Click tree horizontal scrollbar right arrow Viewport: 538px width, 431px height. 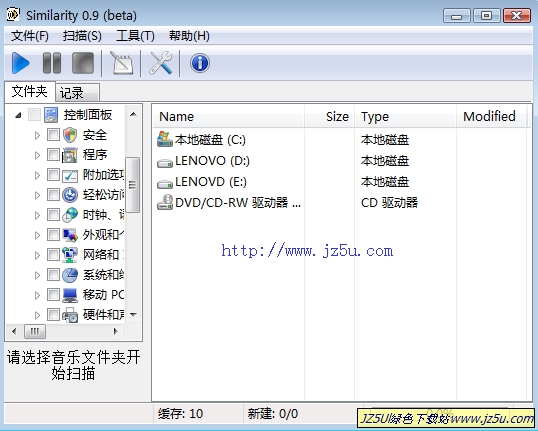[116, 331]
